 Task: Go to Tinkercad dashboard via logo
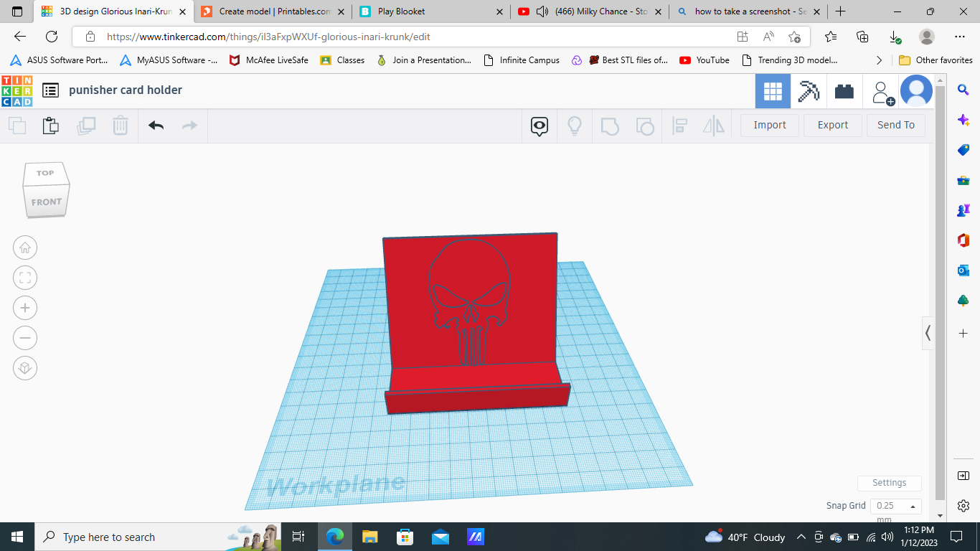[17, 90]
